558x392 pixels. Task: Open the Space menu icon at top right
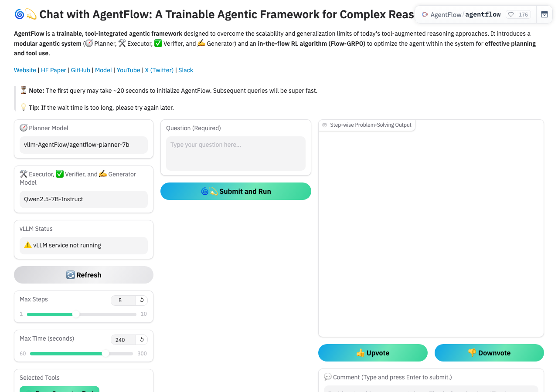(x=544, y=14)
